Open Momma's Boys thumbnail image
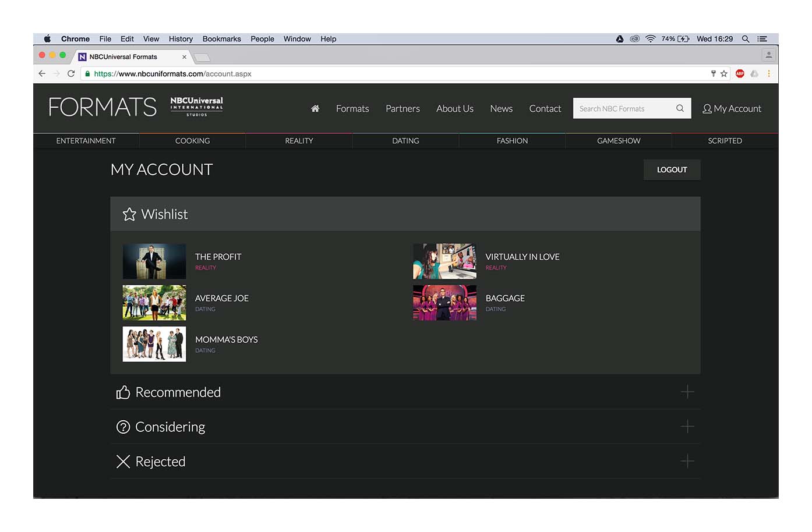Image resolution: width=812 pixels, height=532 pixels. 154,344
